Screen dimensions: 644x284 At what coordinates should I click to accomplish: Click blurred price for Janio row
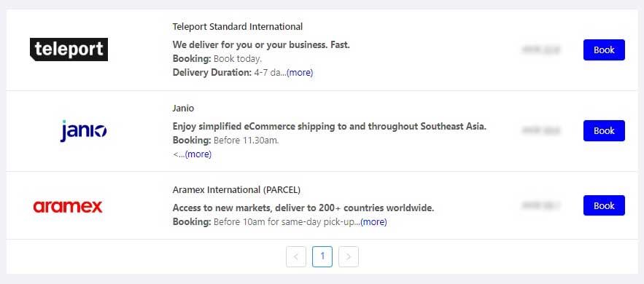tap(541, 131)
